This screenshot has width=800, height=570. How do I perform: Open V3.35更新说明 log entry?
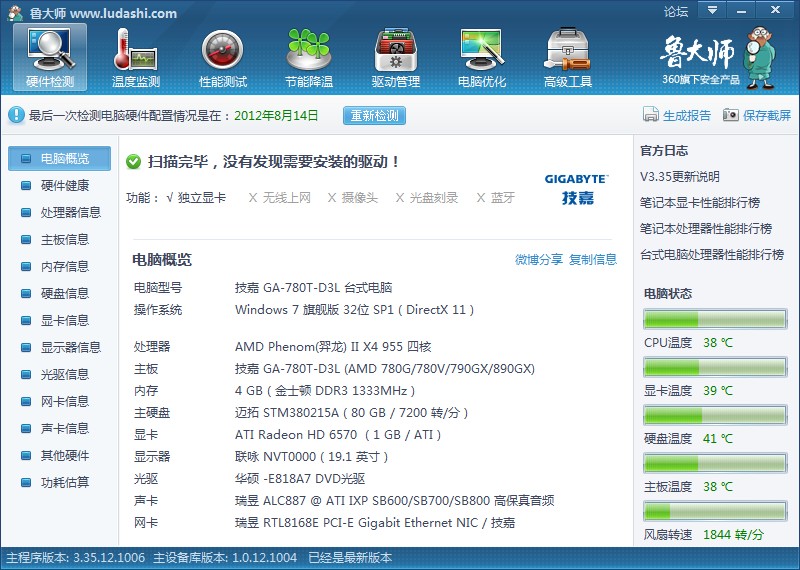[680, 177]
